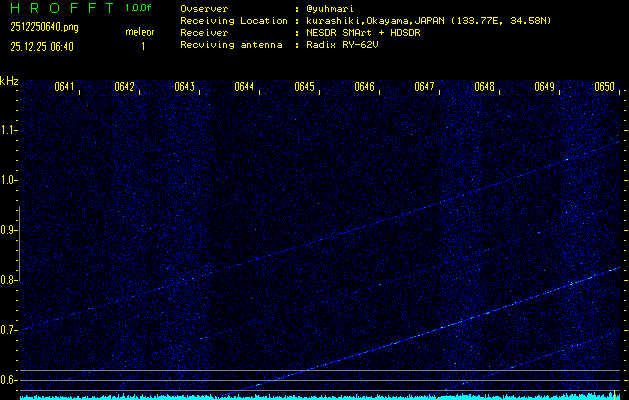Click the 0641 time marker

65,87
